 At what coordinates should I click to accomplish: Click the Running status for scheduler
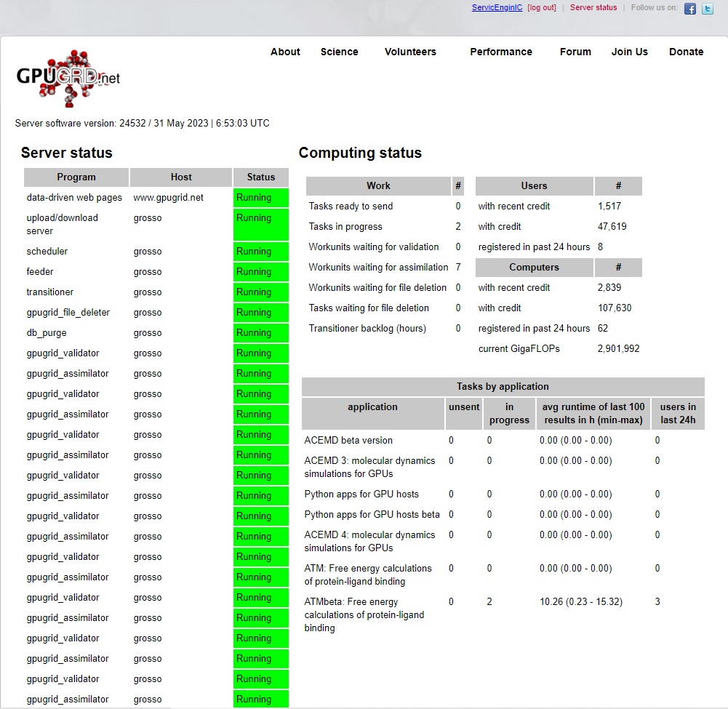pyautogui.click(x=260, y=252)
